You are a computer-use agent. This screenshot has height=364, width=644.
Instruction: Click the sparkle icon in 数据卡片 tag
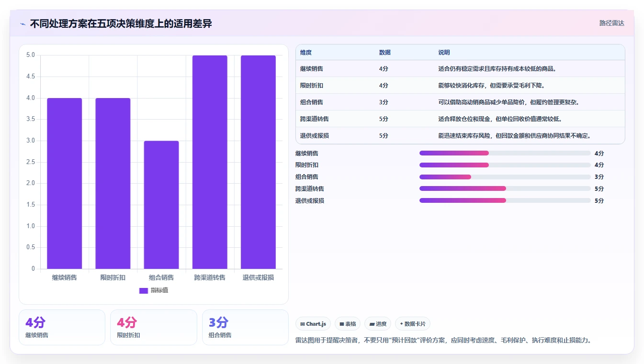tap(402, 324)
